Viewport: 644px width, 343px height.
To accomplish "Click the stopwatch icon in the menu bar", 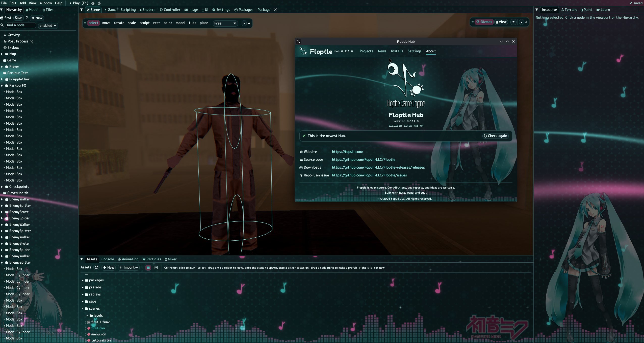I will [99, 3].
